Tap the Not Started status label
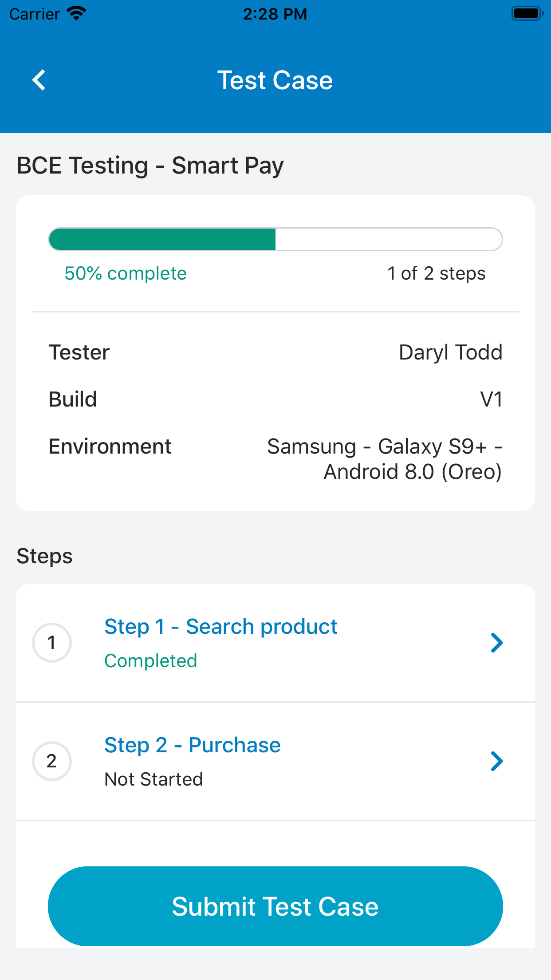The image size is (551, 980). point(153,779)
